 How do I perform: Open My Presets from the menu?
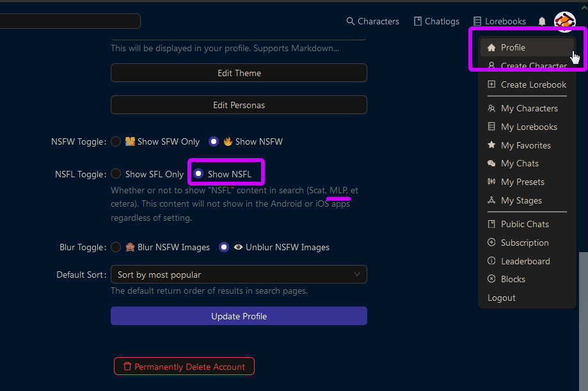pos(522,182)
